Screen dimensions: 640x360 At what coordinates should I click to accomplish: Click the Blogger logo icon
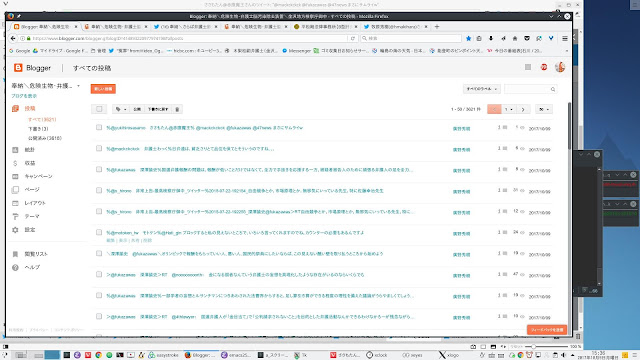[x=18, y=68]
